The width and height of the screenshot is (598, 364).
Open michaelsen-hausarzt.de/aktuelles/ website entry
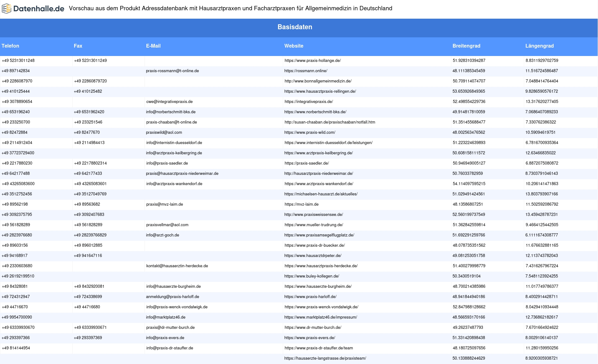coord(321,194)
